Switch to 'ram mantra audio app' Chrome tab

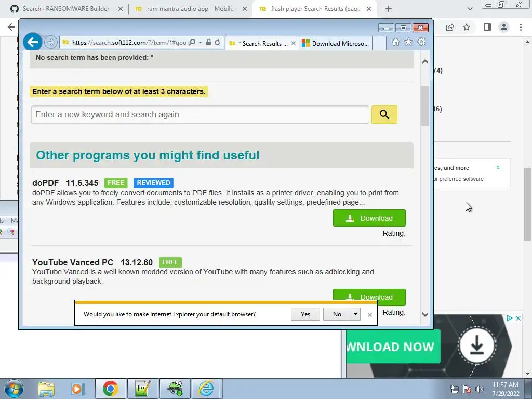pyautogui.click(x=190, y=9)
